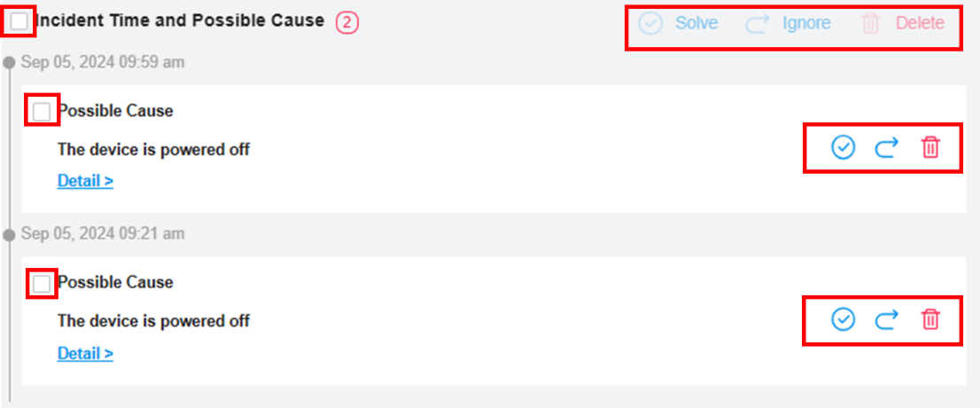
Task: Click ignore arrow icon for 09:21 am incident
Action: pos(886,320)
